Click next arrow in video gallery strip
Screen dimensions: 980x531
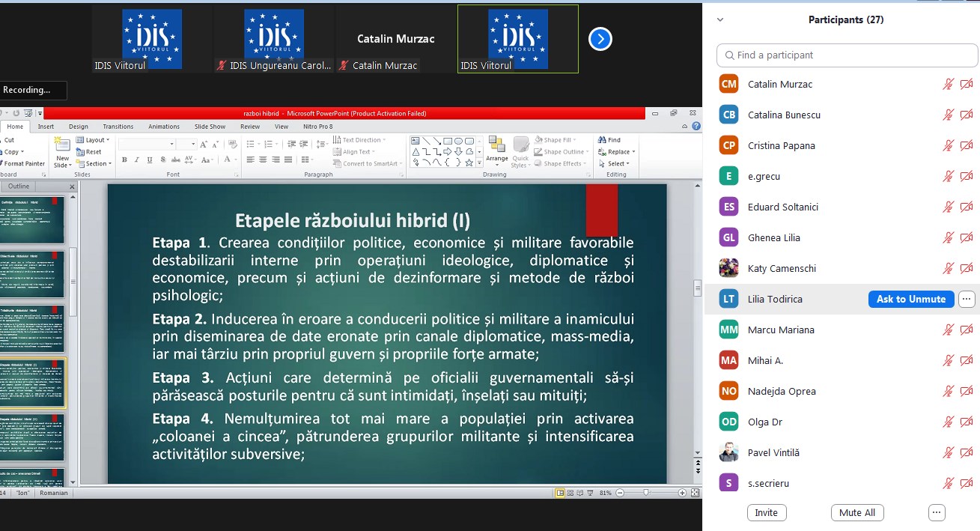pyautogui.click(x=600, y=39)
